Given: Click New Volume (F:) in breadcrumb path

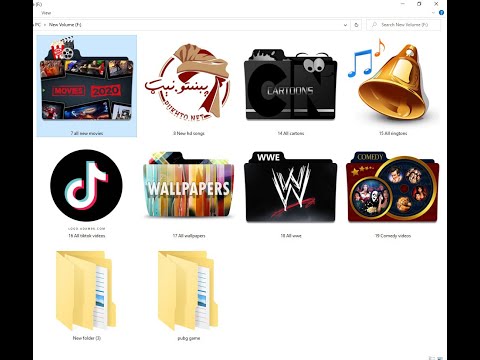Looking at the screenshot, I should (65, 25).
